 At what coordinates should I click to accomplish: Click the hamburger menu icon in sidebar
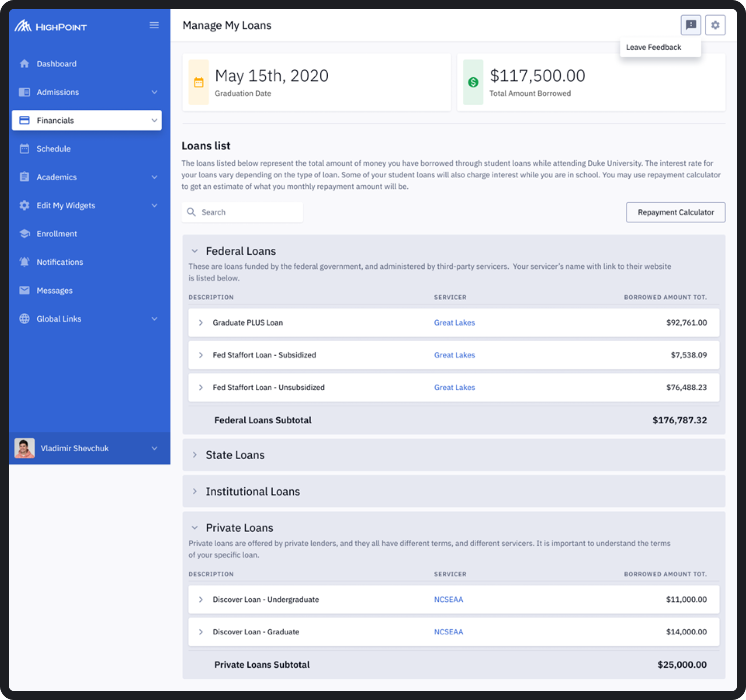(x=154, y=25)
